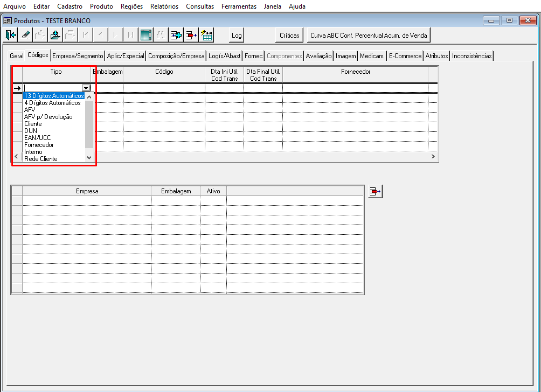Click the Críticas button
Image resolution: width=541 pixels, height=392 pixels.
[x=289, y=35]
